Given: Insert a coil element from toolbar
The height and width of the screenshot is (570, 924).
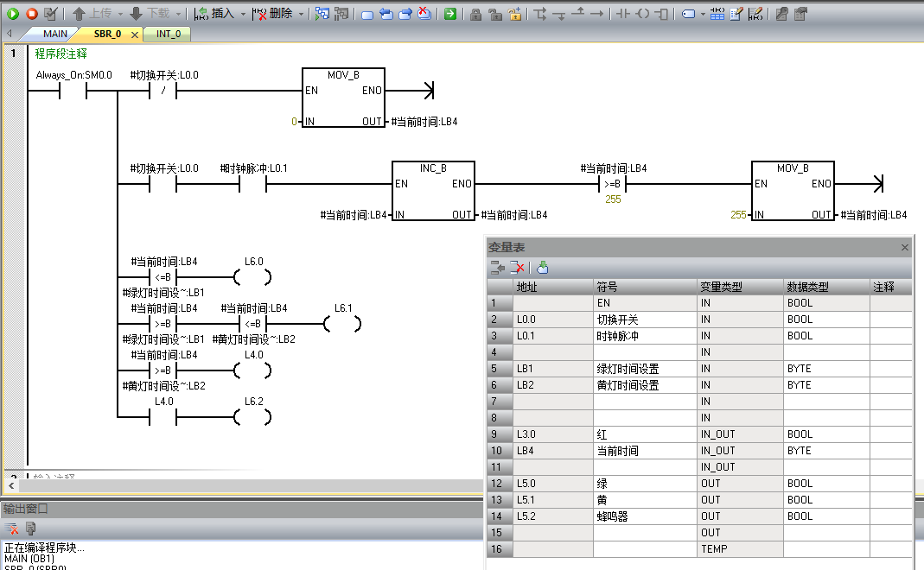Looking at the screenshot, I should [x=642, y=14].
